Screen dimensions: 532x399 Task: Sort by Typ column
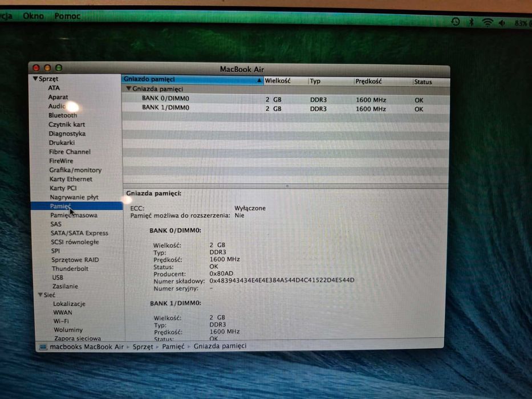click(x=331, y=81)
